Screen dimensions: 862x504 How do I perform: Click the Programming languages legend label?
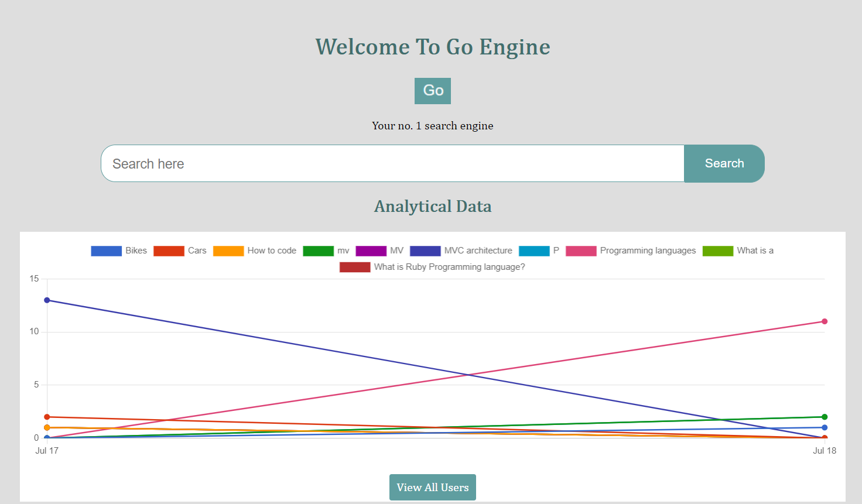[x=648, y=251]
